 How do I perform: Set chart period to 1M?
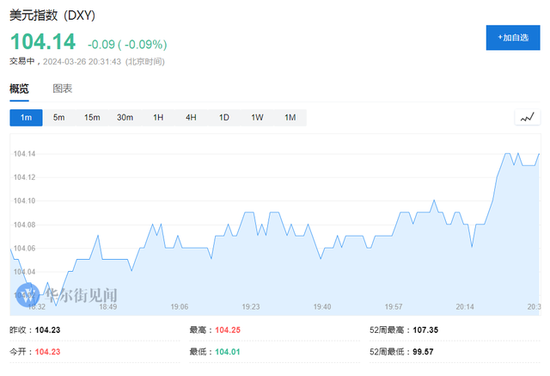(290, 118)
